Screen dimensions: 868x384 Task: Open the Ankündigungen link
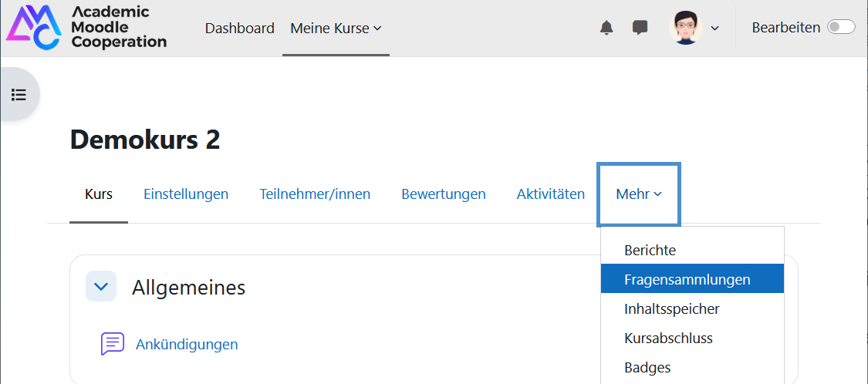pos(187,344)
